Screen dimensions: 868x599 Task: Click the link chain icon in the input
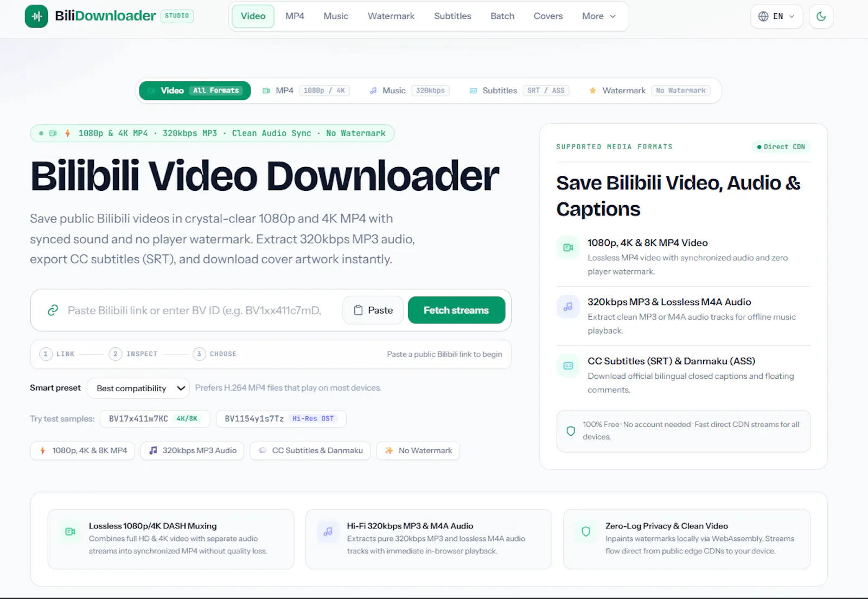(x=53, y=310)
